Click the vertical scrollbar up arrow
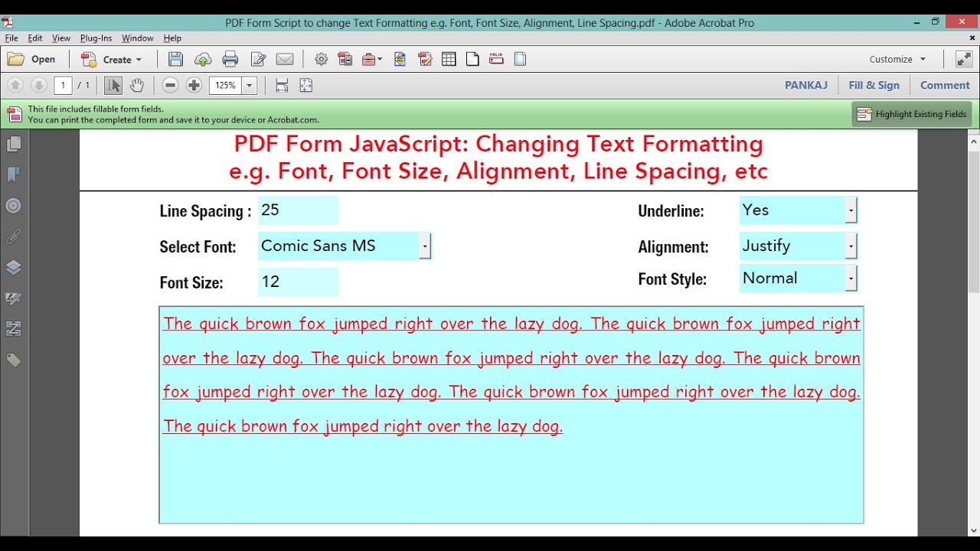The image size is (980, 551). (x=973, y=141)
